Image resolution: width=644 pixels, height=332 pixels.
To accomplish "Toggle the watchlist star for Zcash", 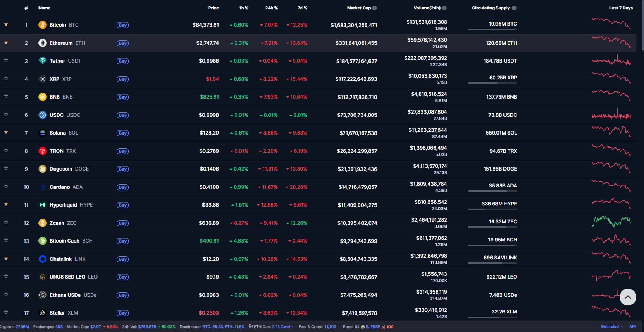I will click(x=6, y=222).
